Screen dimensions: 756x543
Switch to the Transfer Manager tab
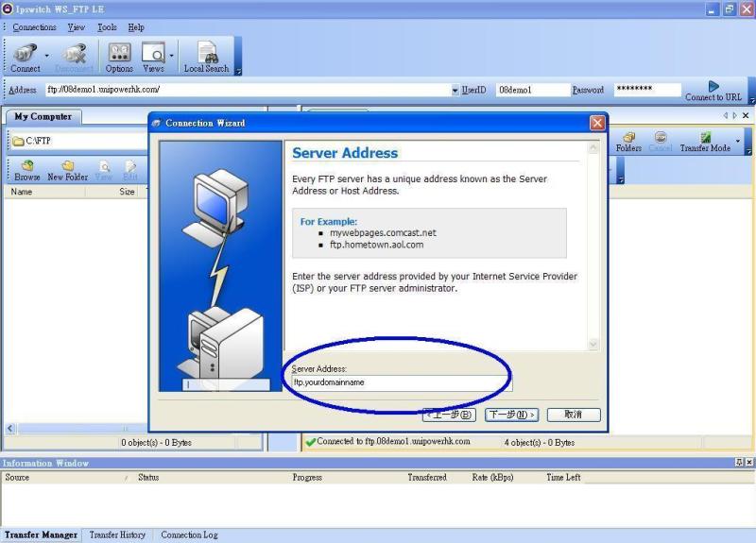click(x=41, y=535)
